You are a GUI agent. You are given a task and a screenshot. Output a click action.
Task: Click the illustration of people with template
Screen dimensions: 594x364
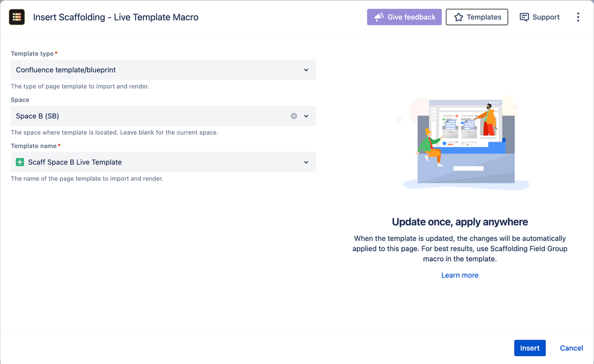click(465, 142)
